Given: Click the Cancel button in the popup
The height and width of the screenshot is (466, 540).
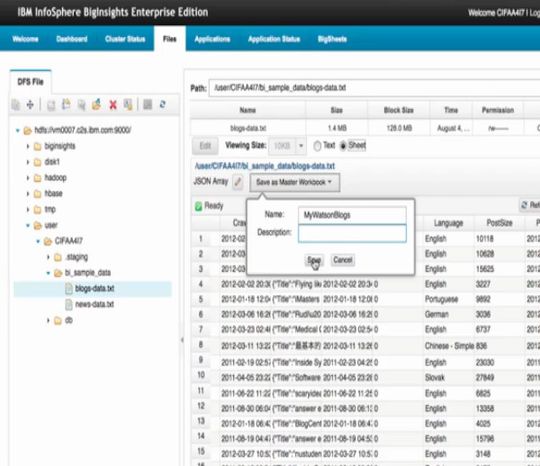Looking at the screenshot, I should click(343, 260).
